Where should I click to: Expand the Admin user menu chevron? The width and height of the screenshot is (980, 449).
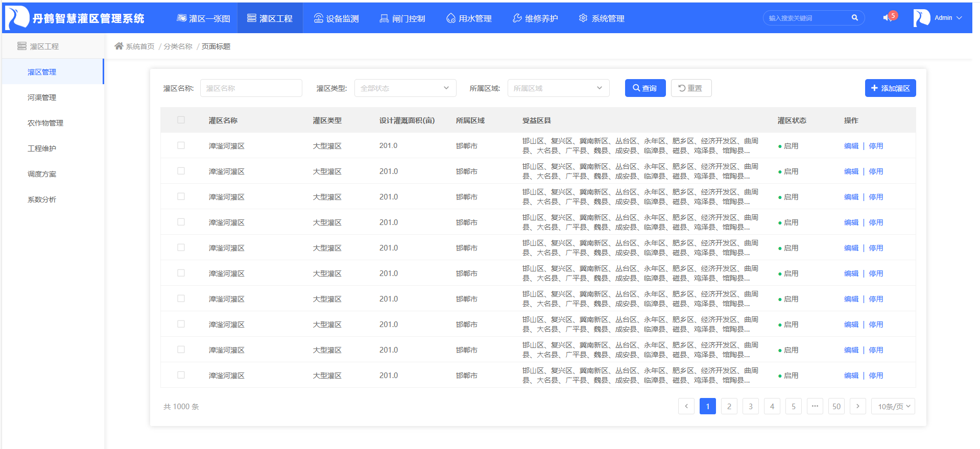pos(959,18)
